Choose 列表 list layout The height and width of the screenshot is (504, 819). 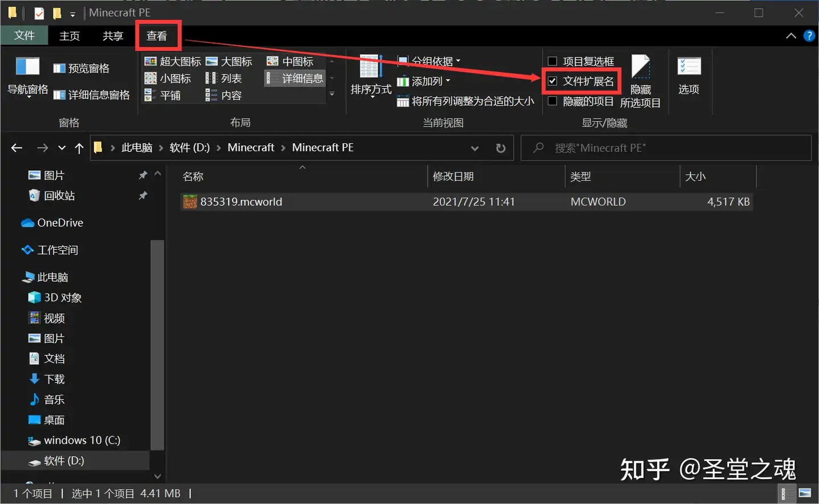tap(224, 79)
